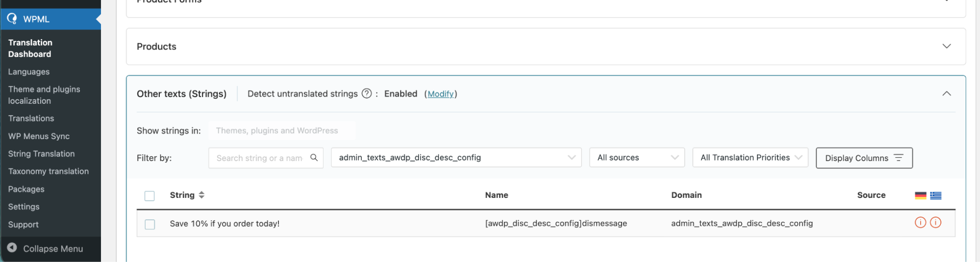
Task: Collapse the Other texts (Strings) section
Action: pyautogui.click(x=946, y=94)
